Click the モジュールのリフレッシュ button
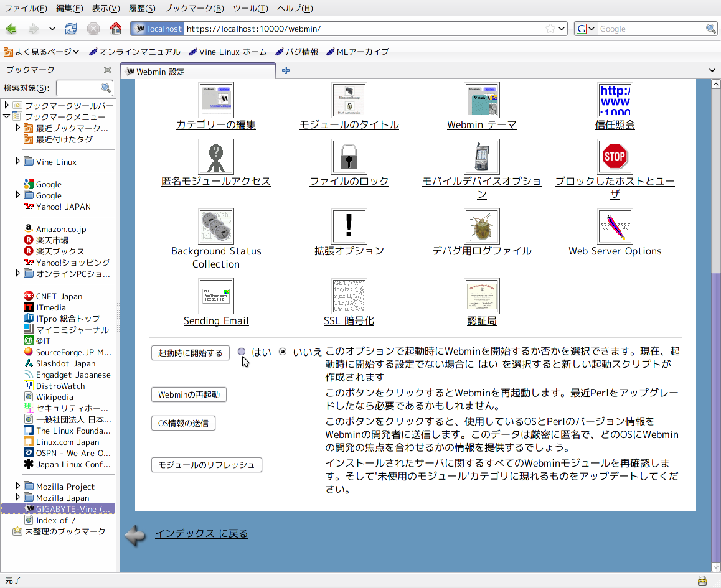 tap(207, 465)
